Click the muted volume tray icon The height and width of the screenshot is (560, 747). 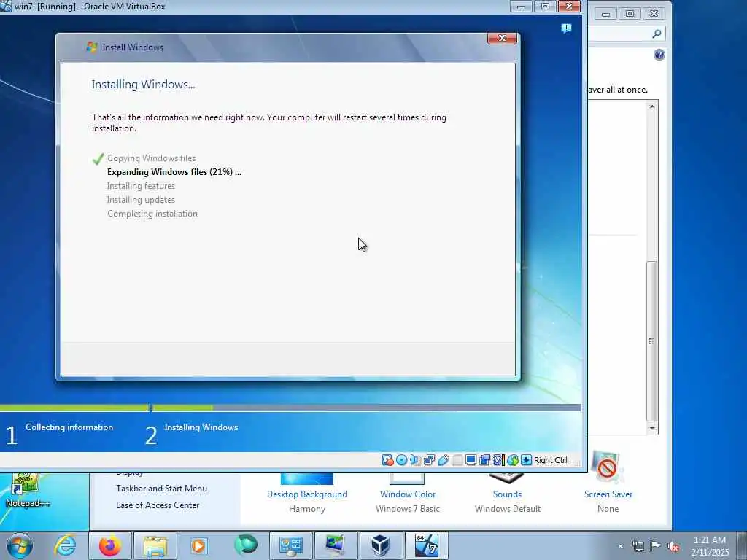pos(673,546)
